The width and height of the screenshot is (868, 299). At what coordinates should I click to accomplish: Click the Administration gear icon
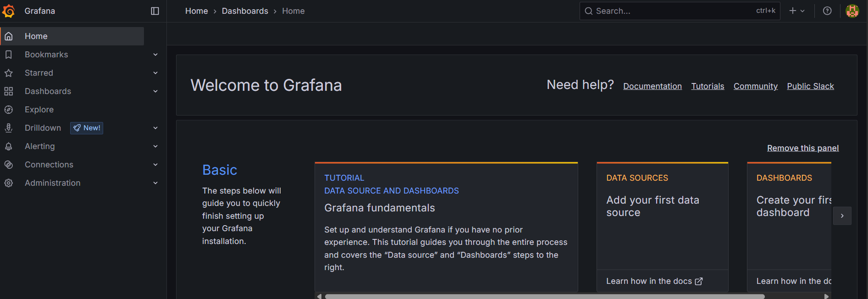pyautogui.click(x=9, y=183)
